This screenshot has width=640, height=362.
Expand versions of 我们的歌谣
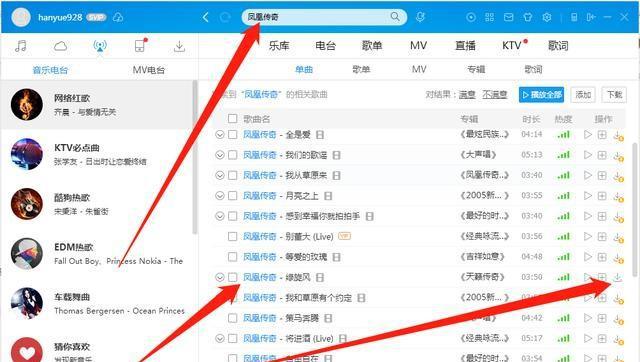tap(220, 155)
